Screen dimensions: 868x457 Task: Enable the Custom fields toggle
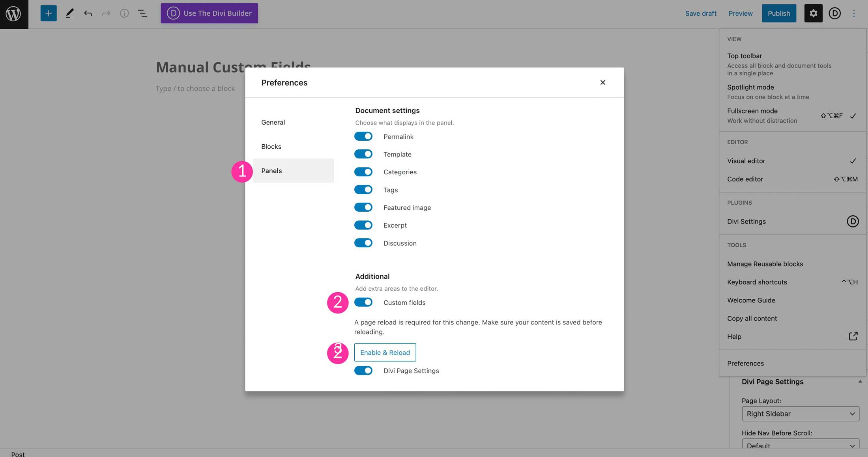363,302
